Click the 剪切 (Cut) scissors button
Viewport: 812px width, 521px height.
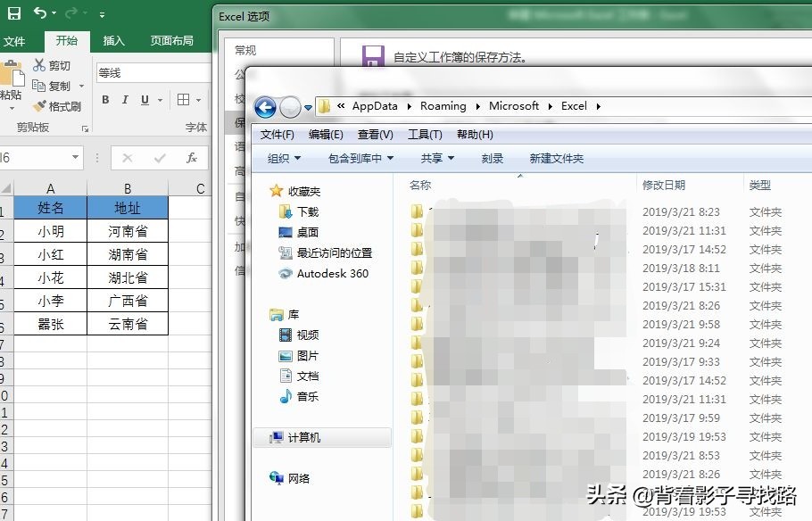click(x=51, y=65)
